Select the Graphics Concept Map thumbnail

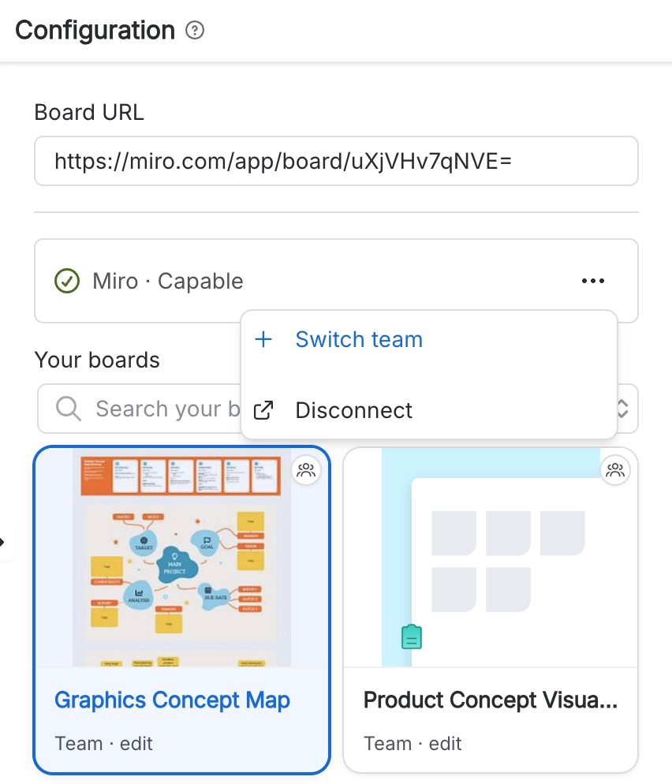181,558
